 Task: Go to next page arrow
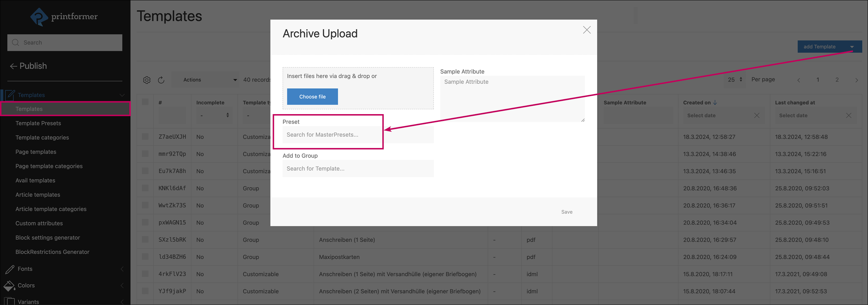[856, 80]
